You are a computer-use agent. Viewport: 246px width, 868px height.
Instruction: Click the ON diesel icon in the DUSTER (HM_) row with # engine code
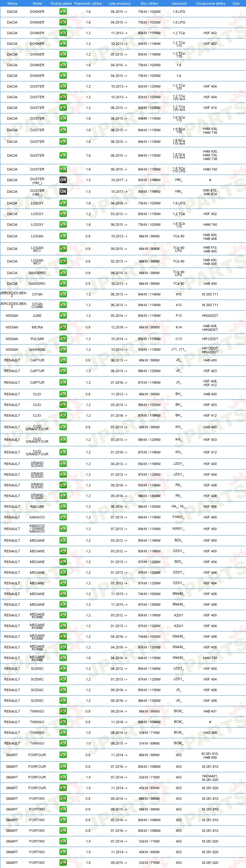[x=63, y=180]
